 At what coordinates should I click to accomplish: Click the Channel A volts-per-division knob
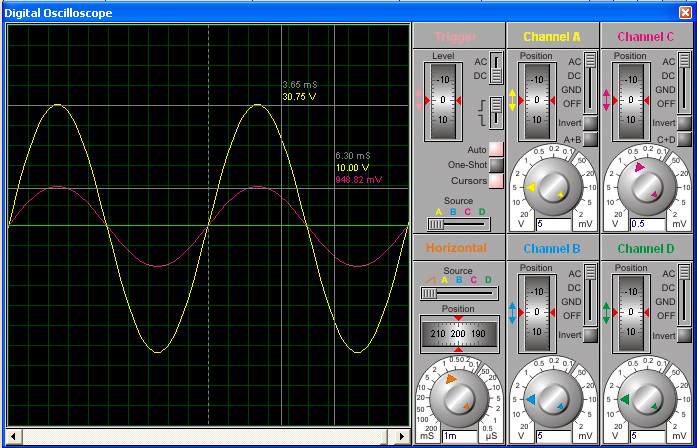click(x=552, y=188)
